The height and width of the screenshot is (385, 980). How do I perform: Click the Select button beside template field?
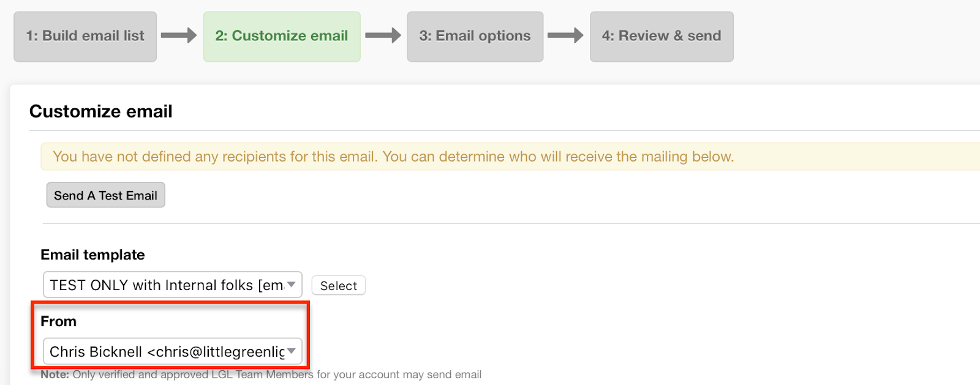(x=339, y=286)
